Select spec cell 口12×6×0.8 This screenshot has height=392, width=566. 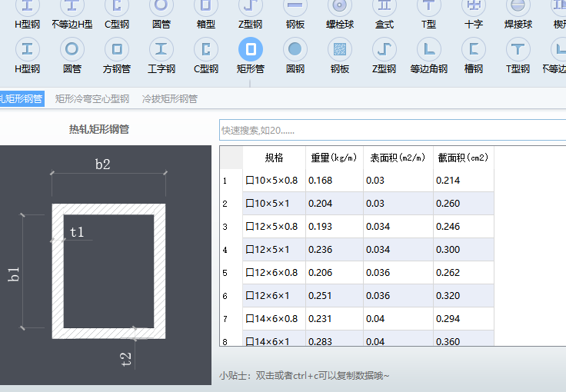pyautogui.click(x=274, y=273)
